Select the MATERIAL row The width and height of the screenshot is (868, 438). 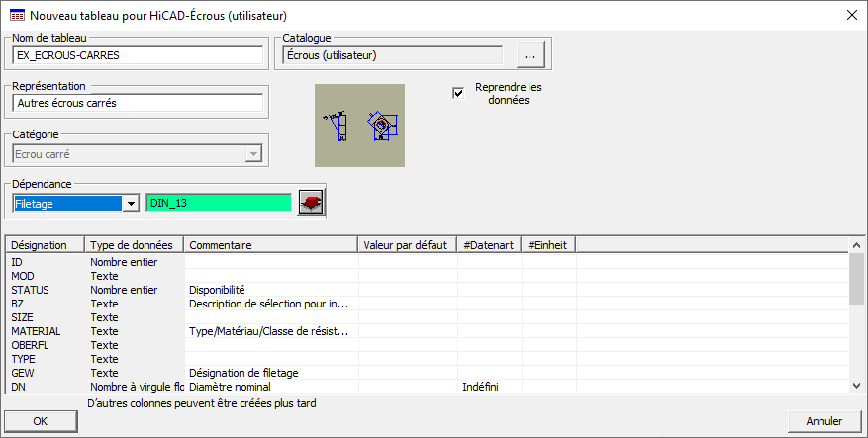(x=428, y=331)
